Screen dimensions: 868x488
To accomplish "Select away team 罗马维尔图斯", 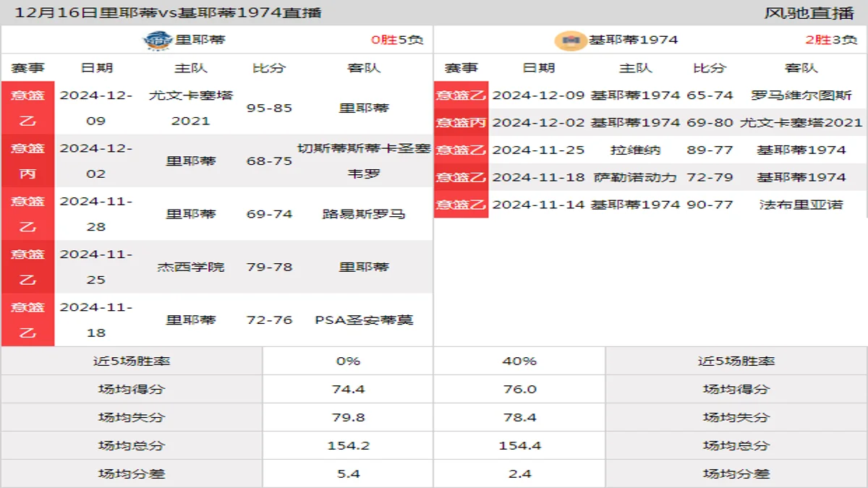I will (x=801, y=95).
